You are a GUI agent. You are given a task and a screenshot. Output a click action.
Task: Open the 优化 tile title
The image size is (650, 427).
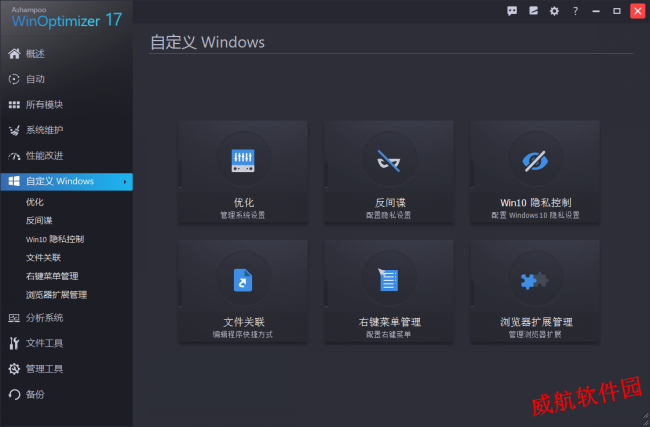(x=243, y=203)
